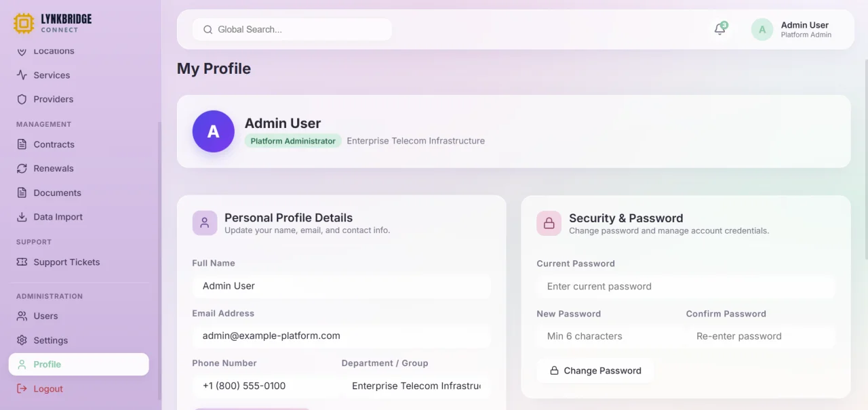Click the Providers shield icon
The height and width of the screenshot is (410, 868).
click(x=22, y=99)
